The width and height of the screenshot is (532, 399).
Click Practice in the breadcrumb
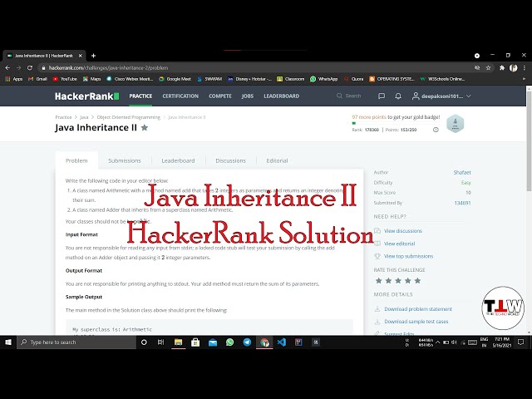click(63, 117)
